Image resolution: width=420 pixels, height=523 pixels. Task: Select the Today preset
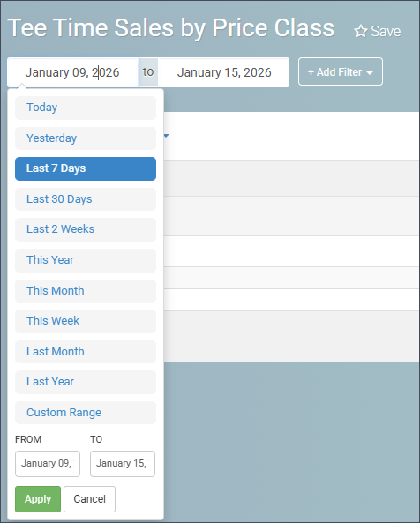[86, 108]
